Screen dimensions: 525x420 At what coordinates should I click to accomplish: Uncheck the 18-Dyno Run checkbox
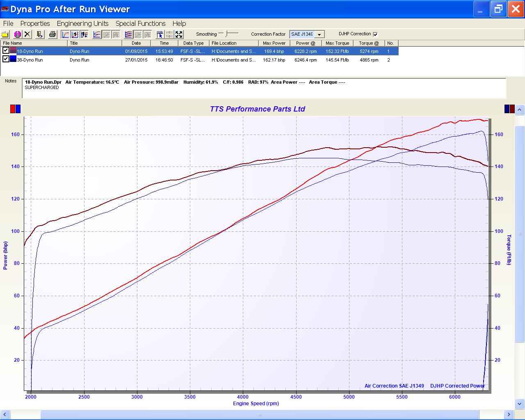pos(6,50)
